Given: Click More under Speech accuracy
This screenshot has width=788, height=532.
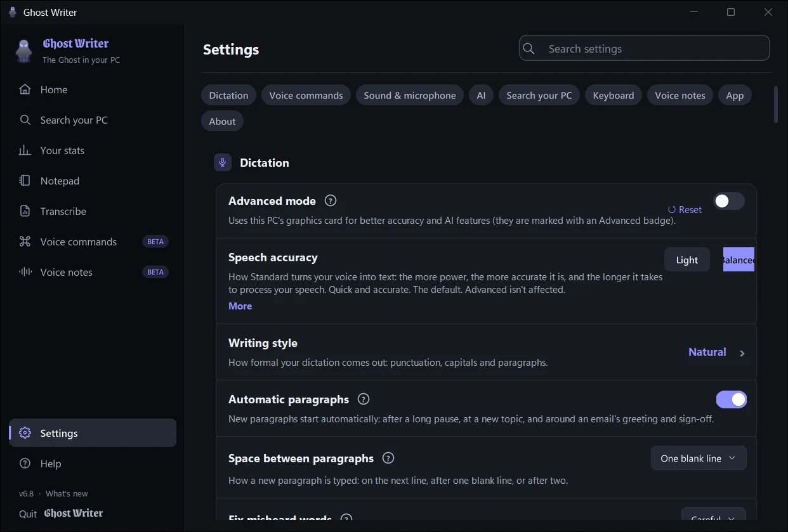Looking at the screenshot, I should click(x=240, y=306).
